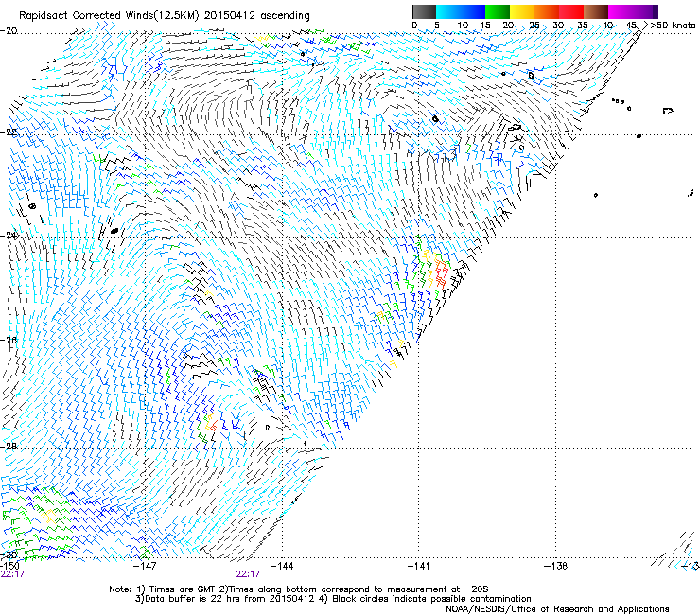Image resolution: width=700 pixels, height=615 pixels.
Task: Click the date text '20150412 ascending'
Action: [256, 16]
